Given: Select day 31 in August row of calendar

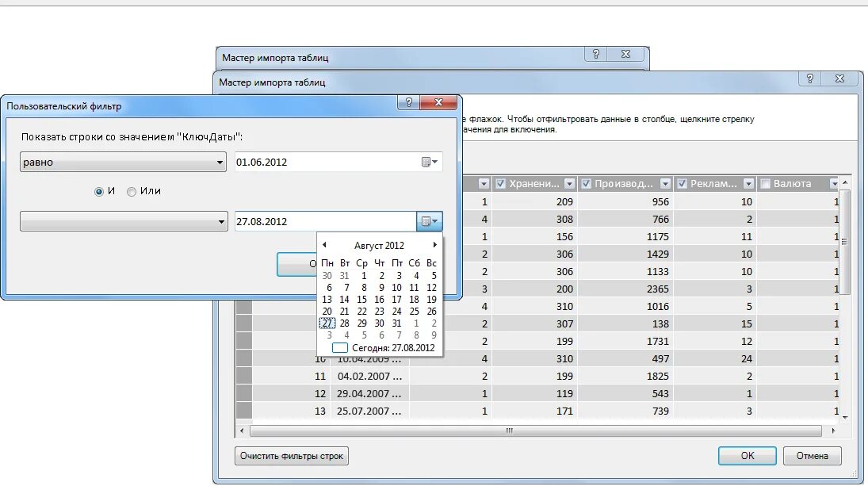Looking at the screenshot, I should click(x=396, y=323).
